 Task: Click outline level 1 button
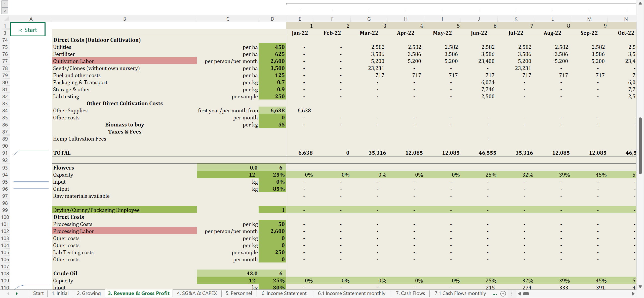click(5, 4)
